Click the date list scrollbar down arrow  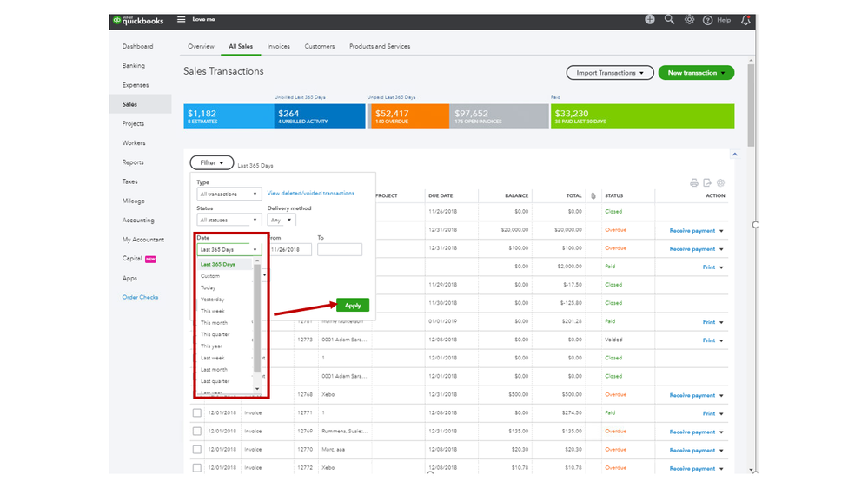[257, 389]
